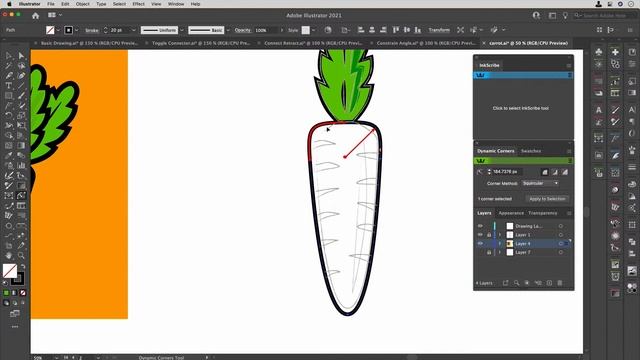Open the File menu
This screenshot has height=360, width=640.
click(x=51, y=4)
